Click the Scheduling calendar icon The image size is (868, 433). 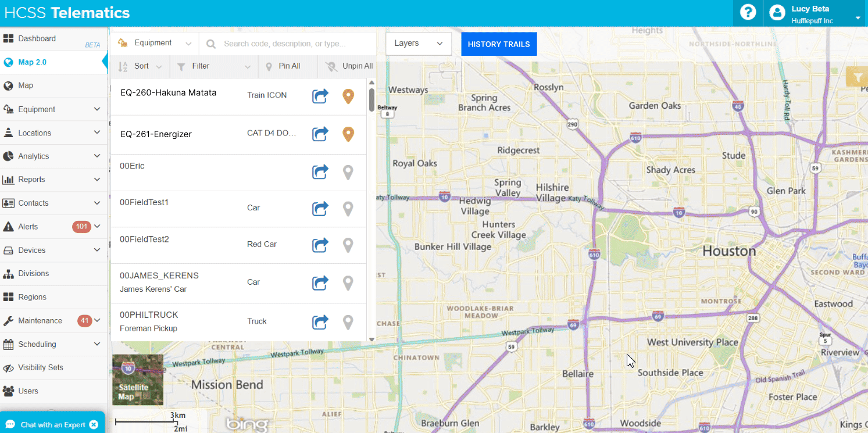pyautogui.click(x=8, y=344)
